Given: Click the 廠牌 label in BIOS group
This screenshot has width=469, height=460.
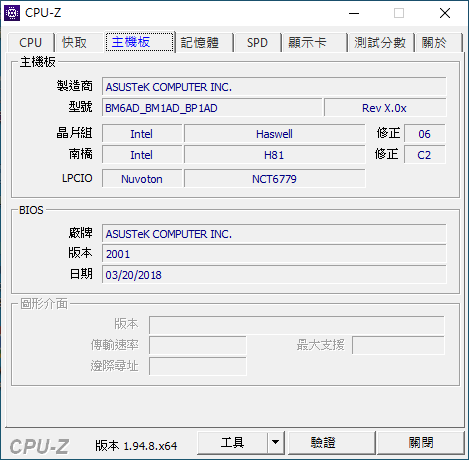Looking at the screenshot, I should (x=80, y=233).
